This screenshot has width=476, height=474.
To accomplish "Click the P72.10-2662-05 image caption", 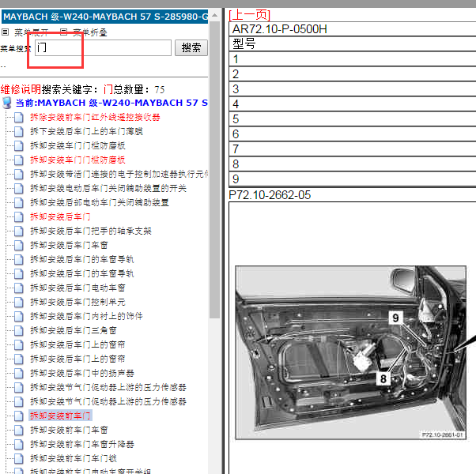I will tap(270, 195).
